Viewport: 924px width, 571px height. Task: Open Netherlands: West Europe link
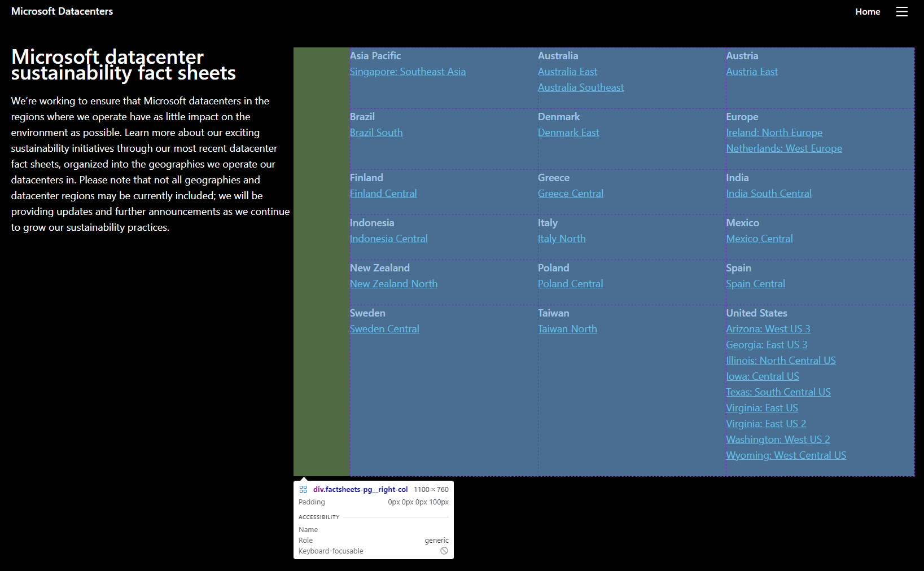(784, 148)
